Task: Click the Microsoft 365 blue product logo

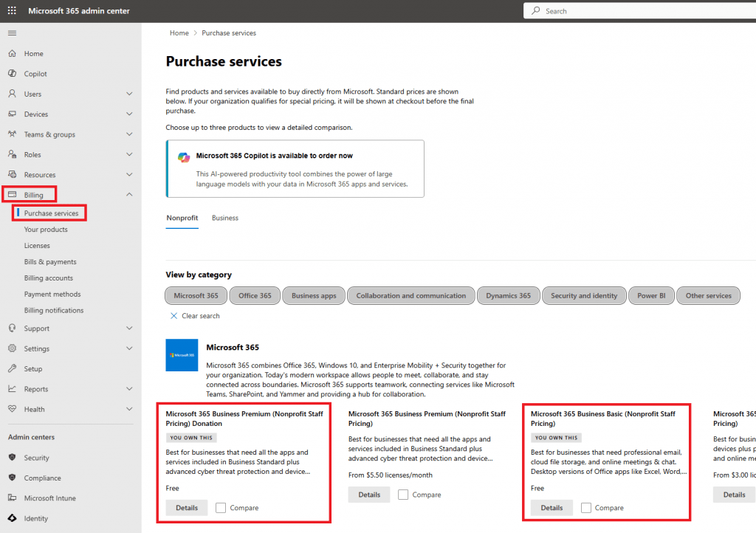Action: coord(182,355)
